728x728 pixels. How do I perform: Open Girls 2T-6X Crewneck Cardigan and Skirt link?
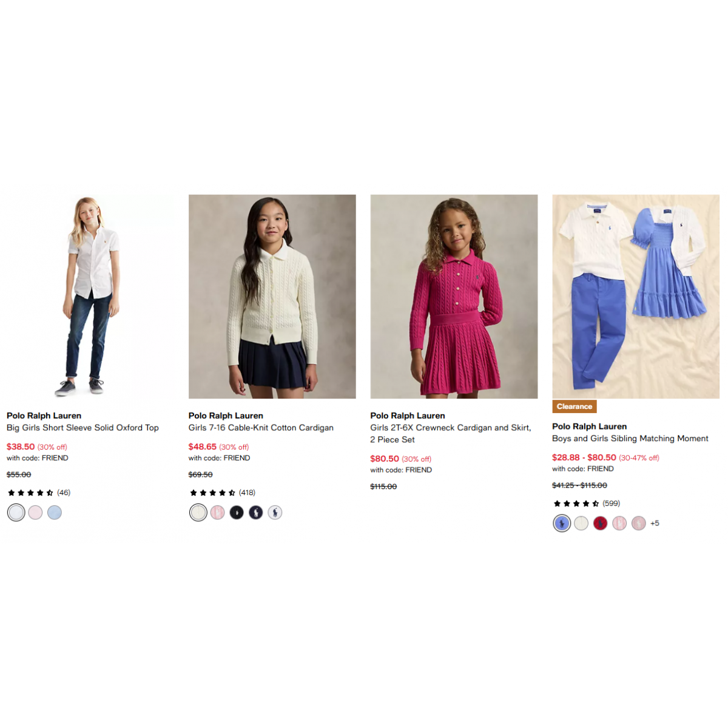pos(451,434)
